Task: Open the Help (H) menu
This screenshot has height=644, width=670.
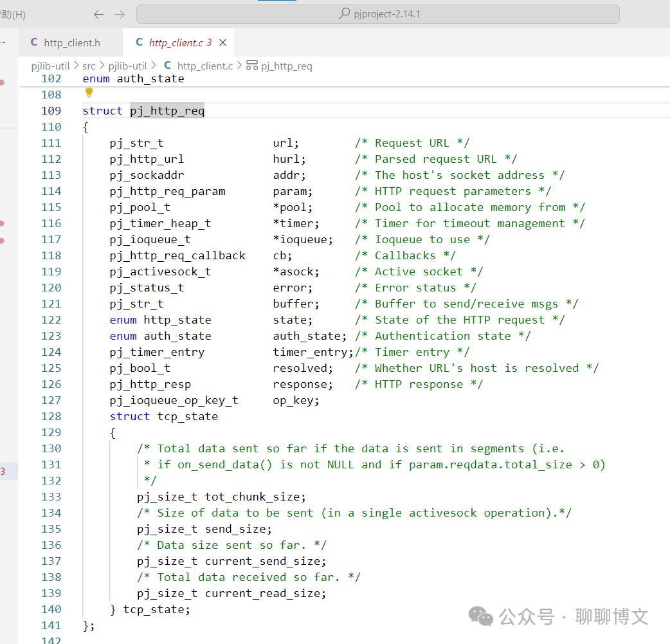Action: coord(13,15)
